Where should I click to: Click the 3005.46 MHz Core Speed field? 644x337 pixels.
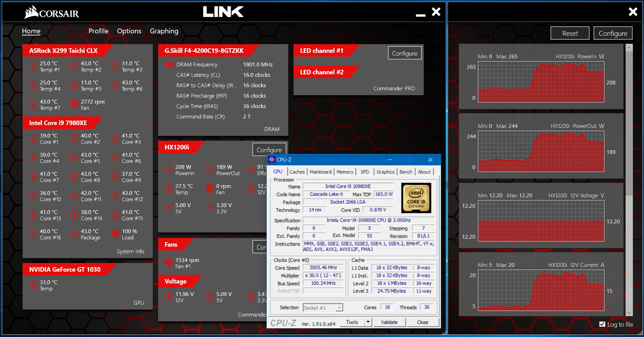[x=323, y=268]
